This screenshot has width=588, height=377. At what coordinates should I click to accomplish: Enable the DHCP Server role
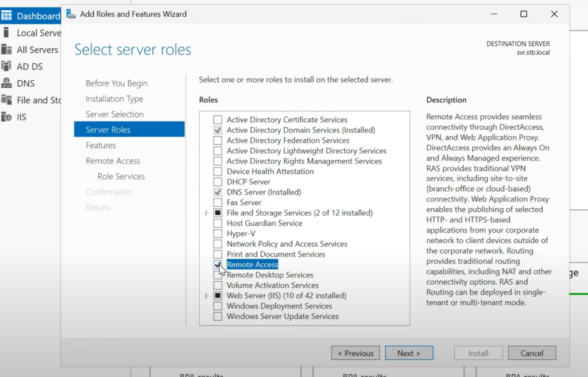[217, 181]
